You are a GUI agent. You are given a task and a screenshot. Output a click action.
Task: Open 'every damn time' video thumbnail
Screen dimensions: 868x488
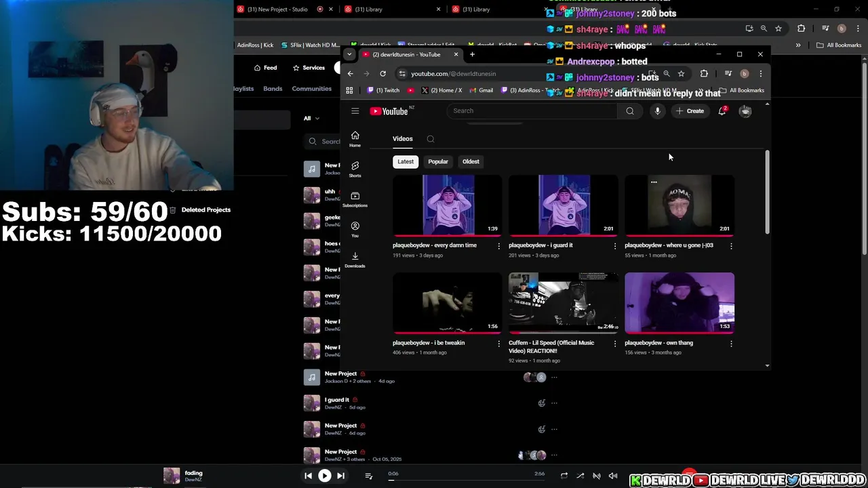[448, 206]
